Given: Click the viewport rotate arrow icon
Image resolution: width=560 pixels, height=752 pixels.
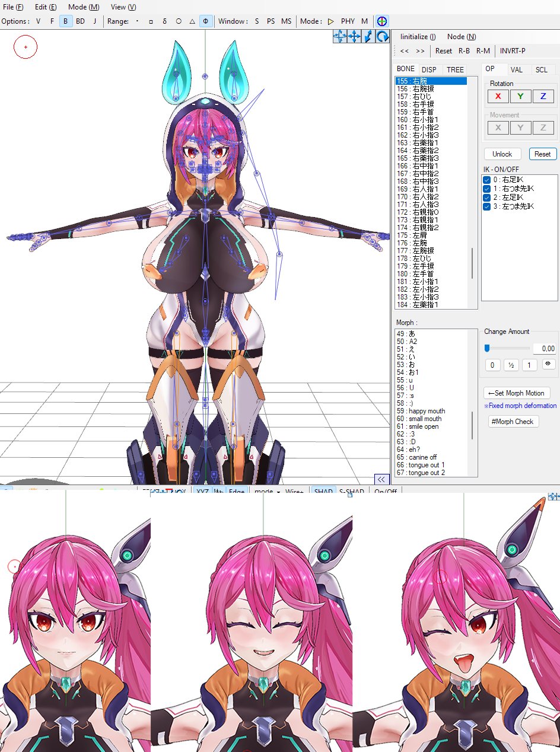Looking at the screenshot, I should click(x=382, y=37).
